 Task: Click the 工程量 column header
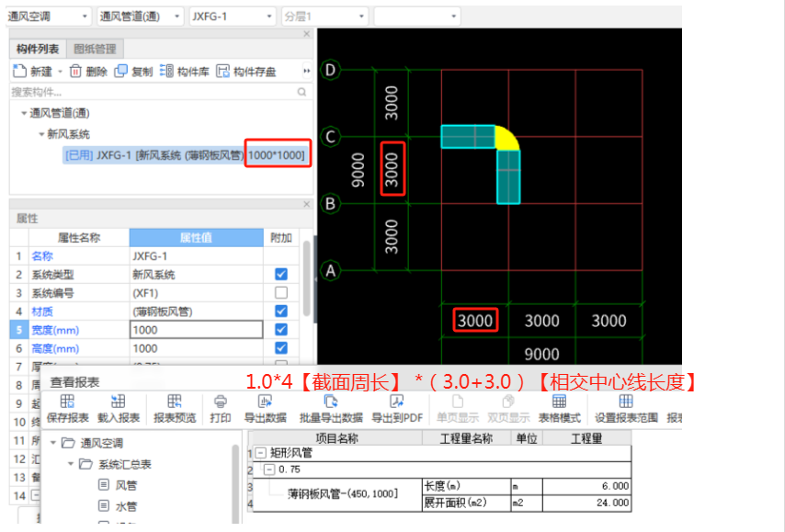tap(586, 438)
